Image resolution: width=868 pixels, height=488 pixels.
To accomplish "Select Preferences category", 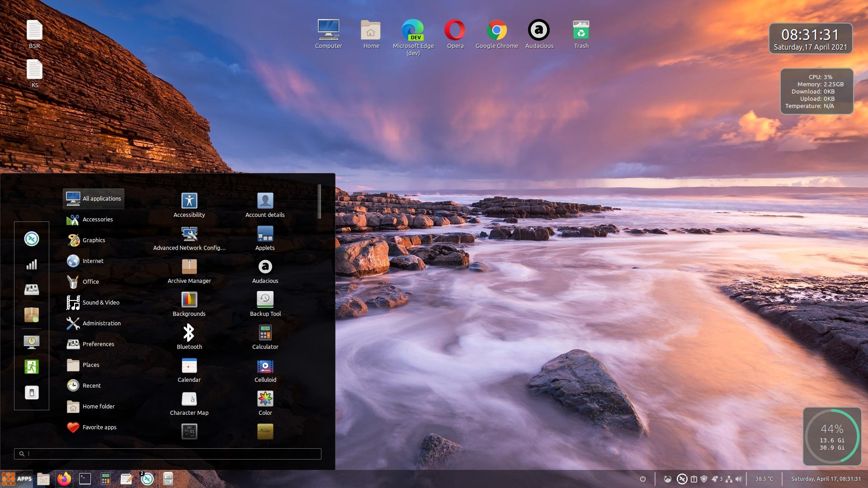I will tap(94, 344).
